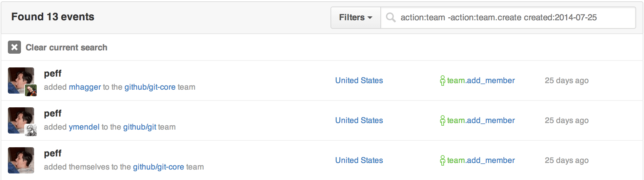Viewport: 644px width, 180px height.
Task: Click peff's avatar in the third event
Action: (x=21, y=160)
